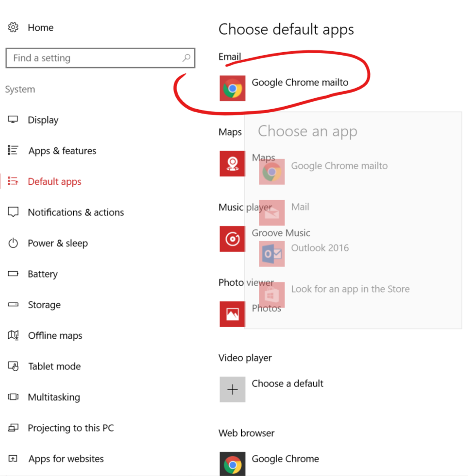Click the Projecting to this PC icon
This screenshot has width=468, height=476.
[13, 428]
